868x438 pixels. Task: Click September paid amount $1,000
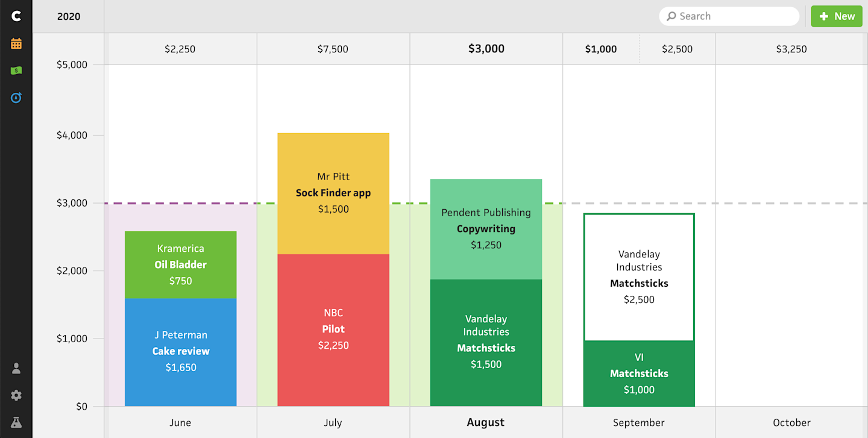(601, 49)
